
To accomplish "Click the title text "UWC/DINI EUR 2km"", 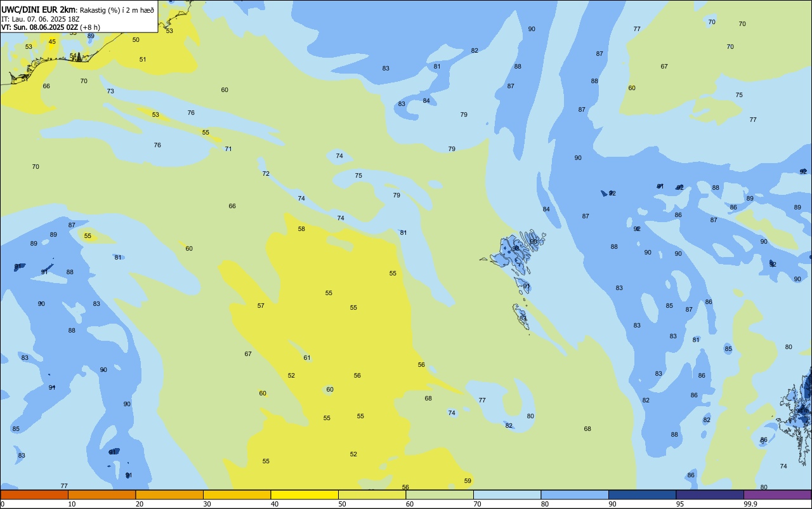I will click(38, 10).
